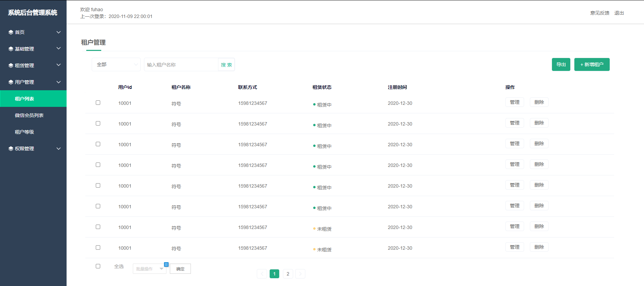Screen dimensions: 644x286
Task: Open the 租户列表 sidebar item
Action: tap(33, 99)
